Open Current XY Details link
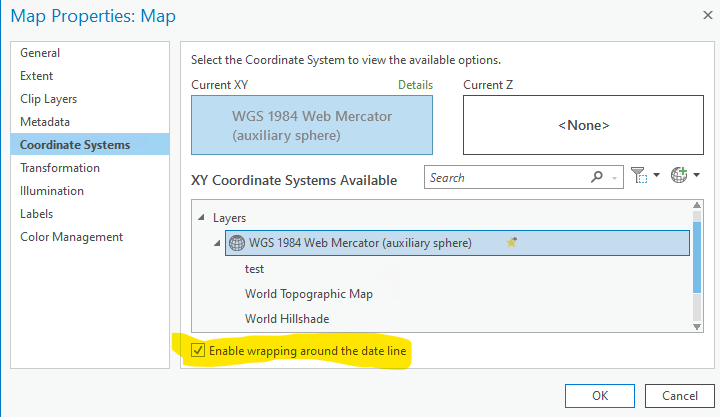 point(415,86)
